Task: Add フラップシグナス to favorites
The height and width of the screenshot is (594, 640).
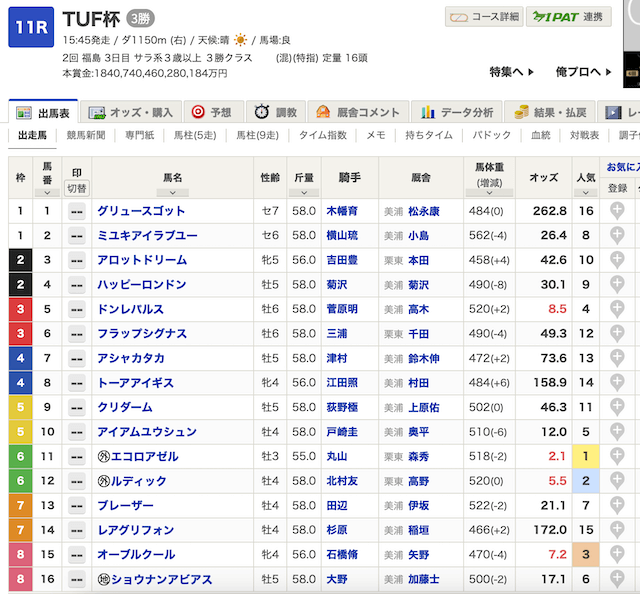Action: (617, 334)
